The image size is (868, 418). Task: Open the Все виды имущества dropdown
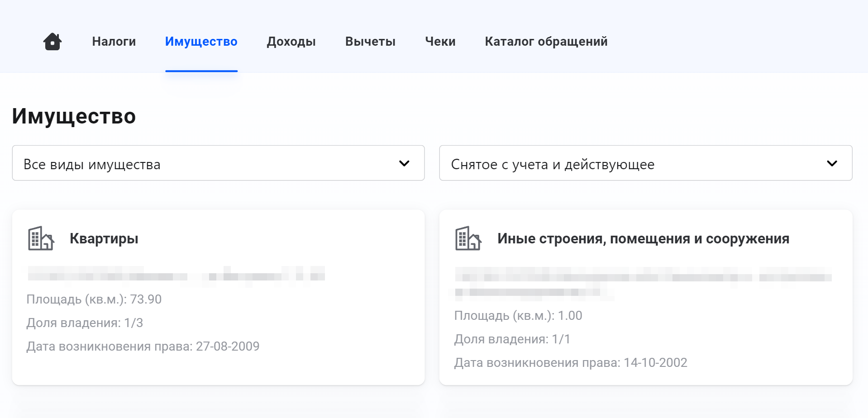coord(218,163)
